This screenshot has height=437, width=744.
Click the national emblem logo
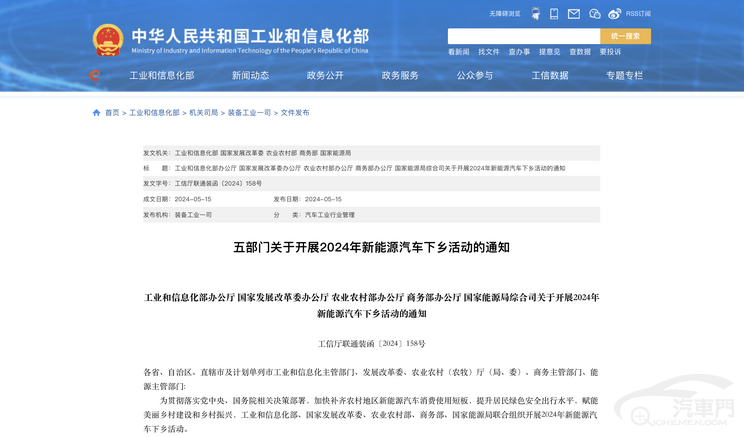tap(108, 40)
